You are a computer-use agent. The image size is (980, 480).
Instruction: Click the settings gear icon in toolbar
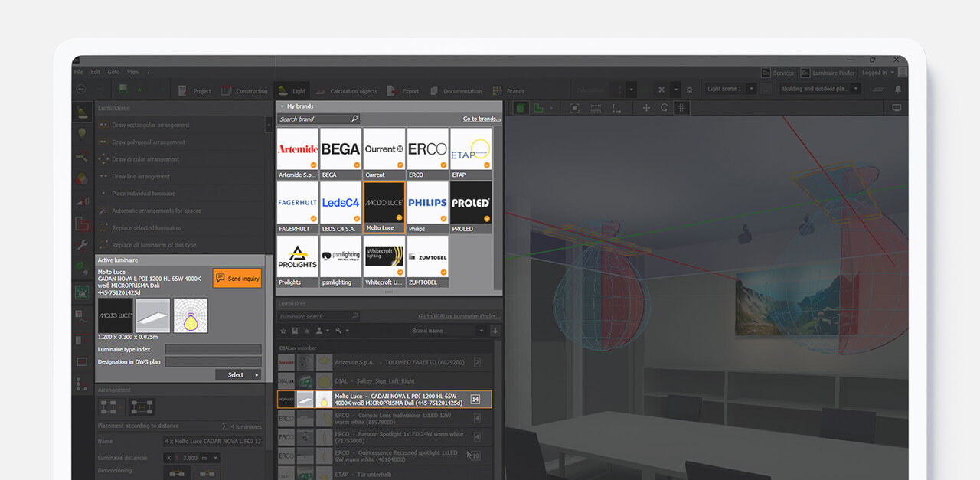[x=689, y=90]
